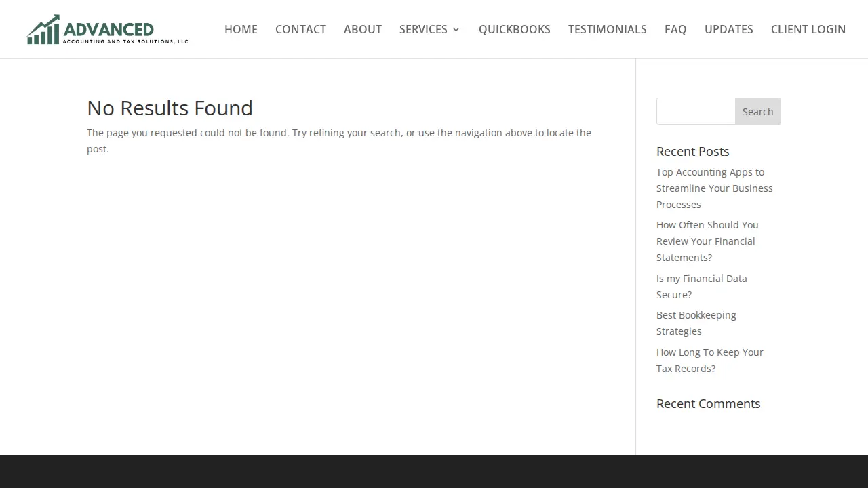Read How Often Should You Review post
This screenshot has width=868, height=488.
pos(707,241)
